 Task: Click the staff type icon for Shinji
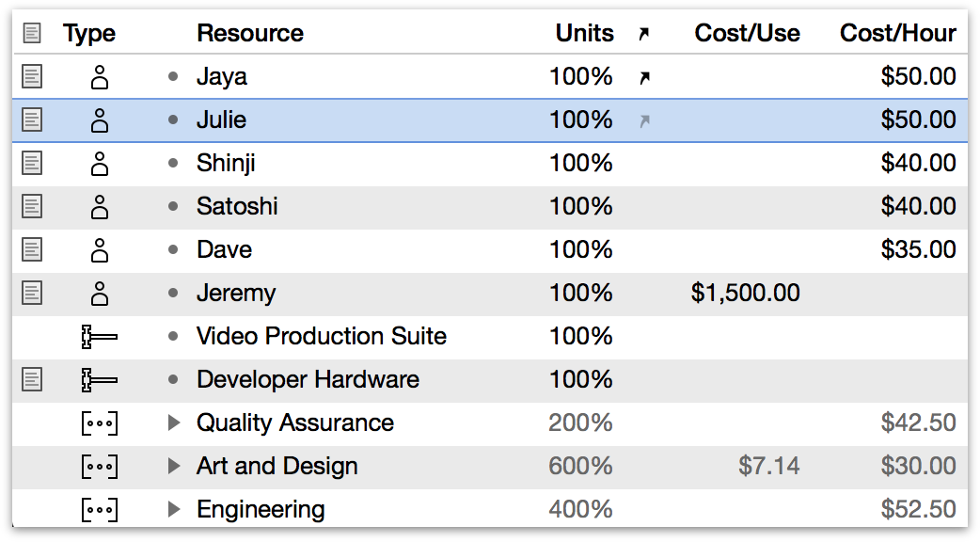[100, 163]
